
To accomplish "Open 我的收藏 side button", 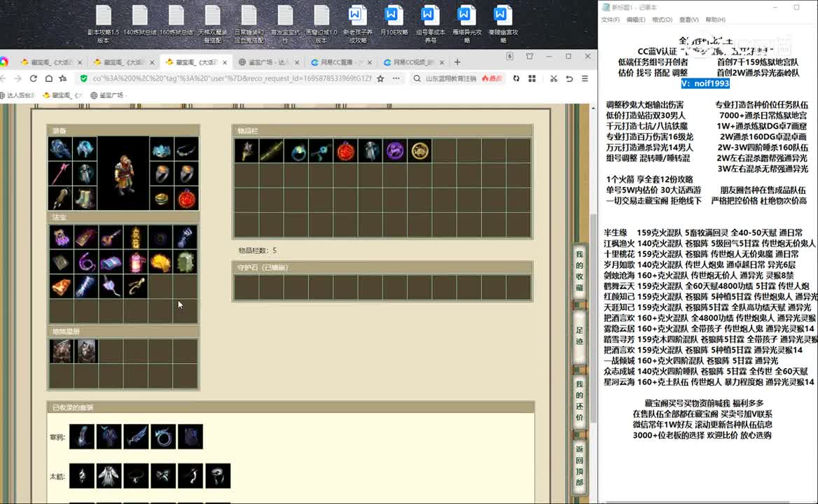I will [x=579, y=270].
